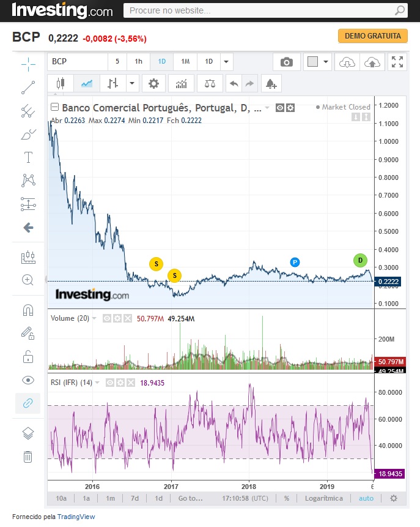This screenshot has width=420, height=527.
Task: Toggle fullscreen mode icon
Action: point(397,62)
